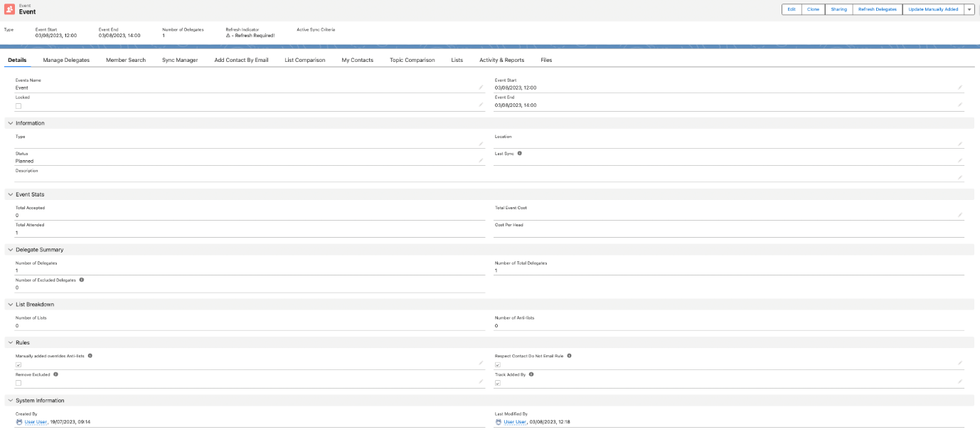Edit Track Added By via pencil icon
Viewport: 980px width, 437px height.
960,381
